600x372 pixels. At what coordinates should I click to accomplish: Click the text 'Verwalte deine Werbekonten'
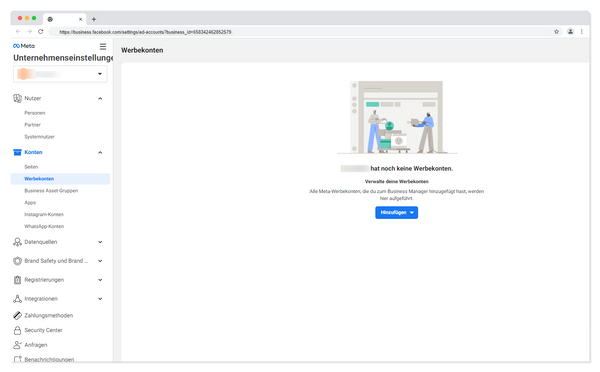coord(396,181)
